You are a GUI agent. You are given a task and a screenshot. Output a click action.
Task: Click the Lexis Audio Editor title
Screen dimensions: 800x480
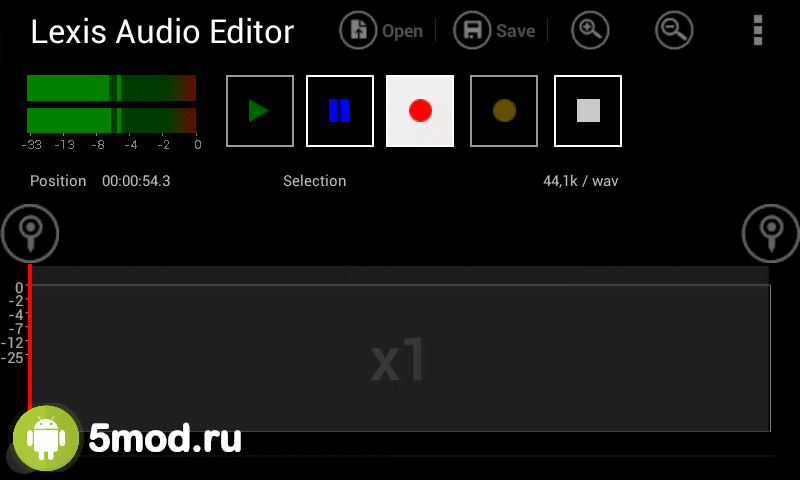click(162, 32)
